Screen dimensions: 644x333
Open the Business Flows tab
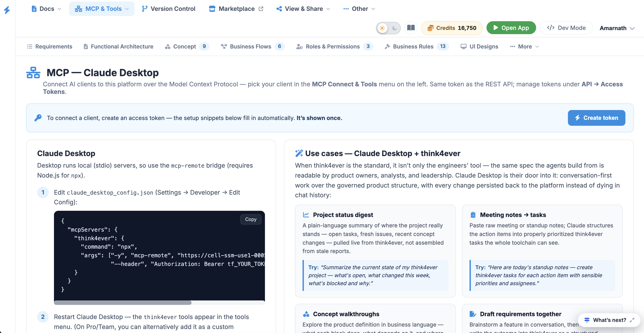253,46
